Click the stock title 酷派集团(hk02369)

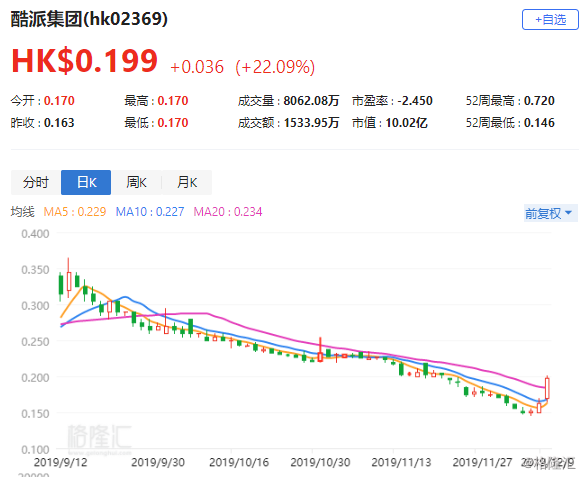(x=89, y=19)
